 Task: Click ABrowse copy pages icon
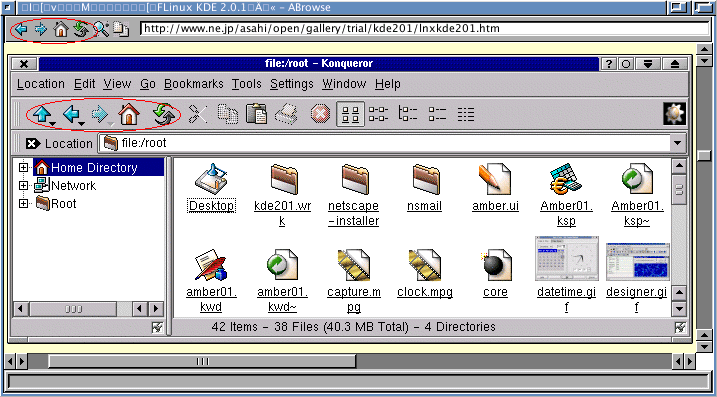(121, 30)
